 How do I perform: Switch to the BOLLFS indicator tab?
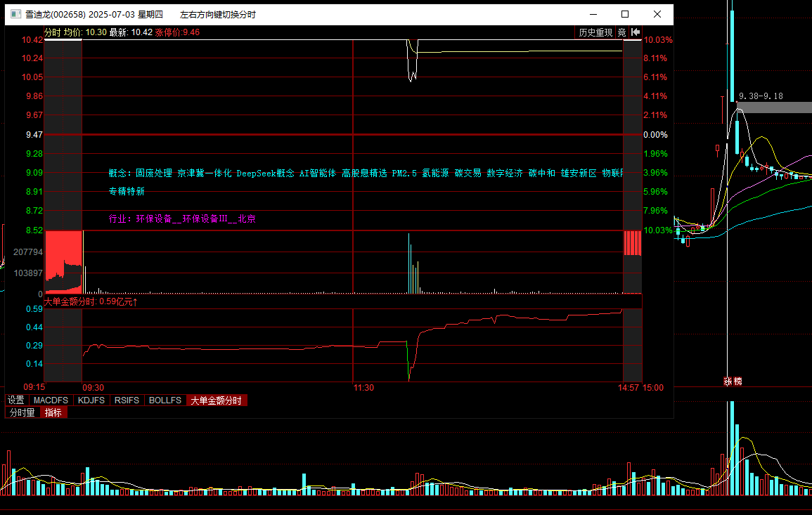coord(165,400)
